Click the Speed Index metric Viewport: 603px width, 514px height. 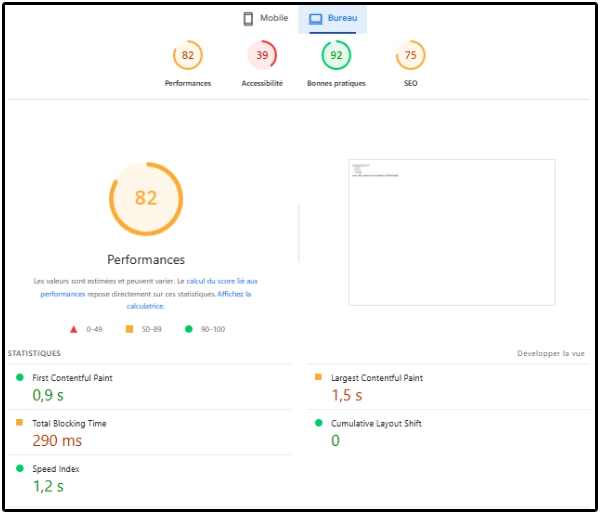click(56, 469)
